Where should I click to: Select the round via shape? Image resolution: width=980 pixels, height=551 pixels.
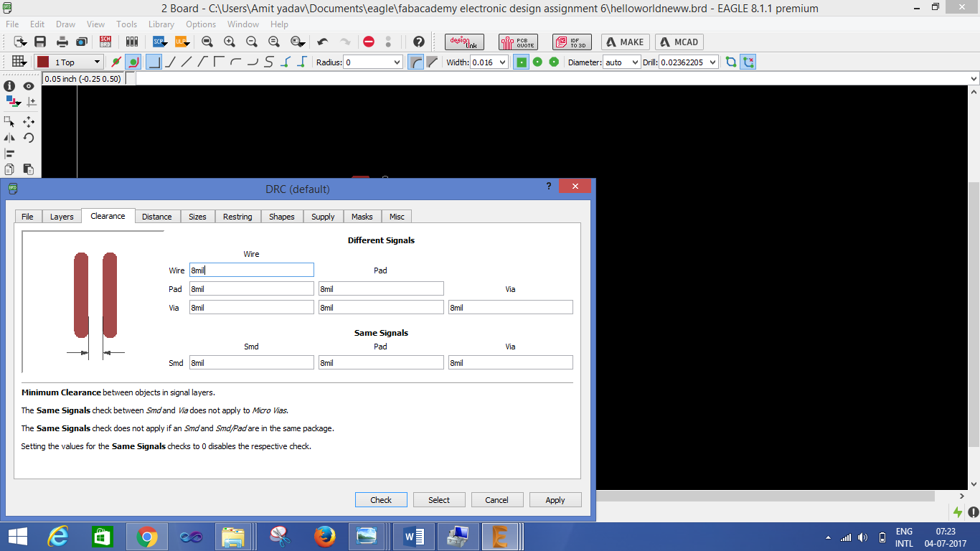point(537,62)
